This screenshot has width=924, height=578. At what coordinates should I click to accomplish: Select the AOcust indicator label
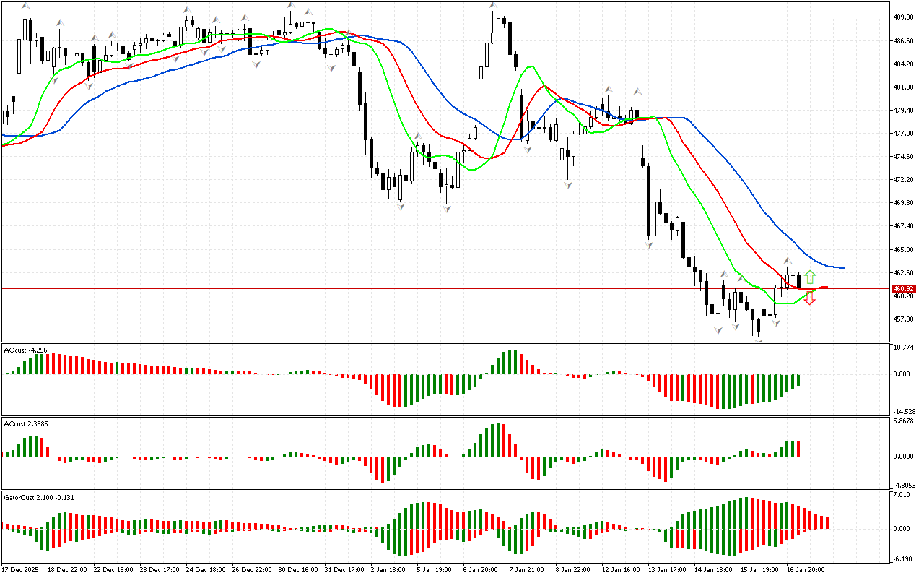tap(26, 350)
